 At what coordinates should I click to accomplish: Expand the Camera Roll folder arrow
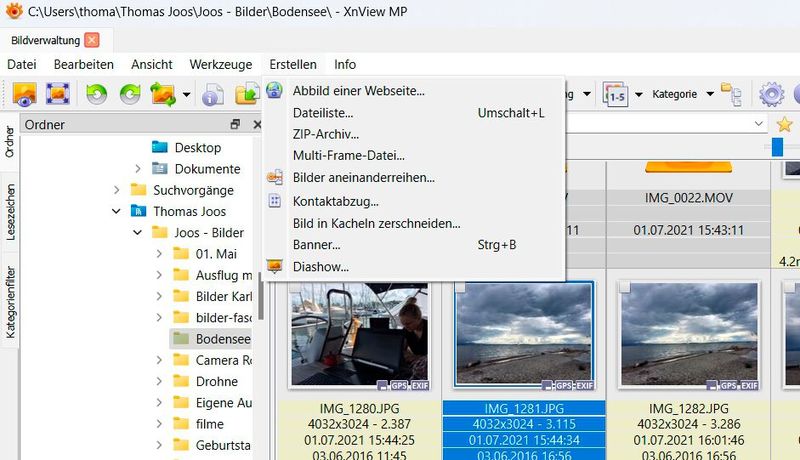[x=159, y=360]
